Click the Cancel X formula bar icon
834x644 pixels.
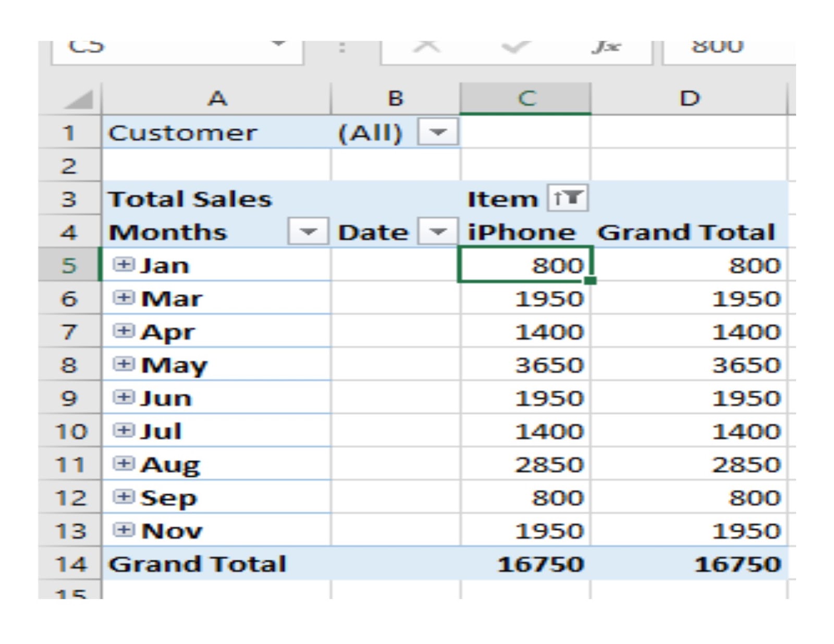(426, 47)
